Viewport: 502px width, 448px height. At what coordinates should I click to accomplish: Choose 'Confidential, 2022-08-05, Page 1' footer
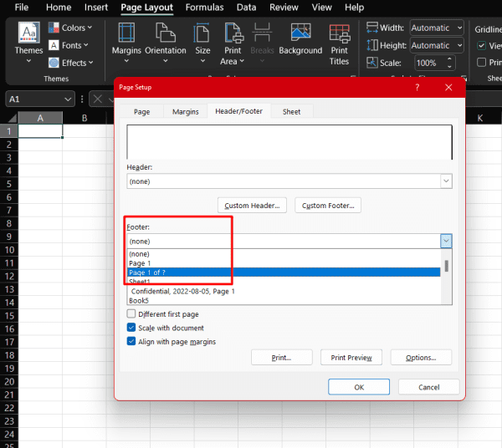(284, 292)
